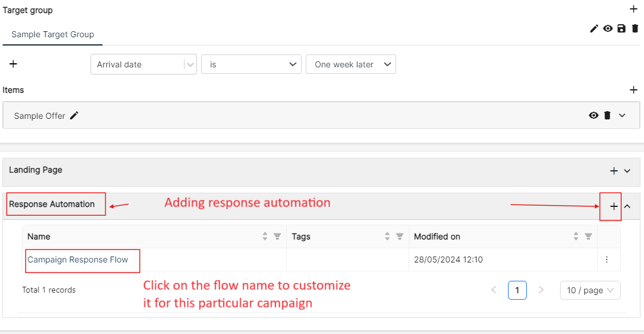The width and height of the screenshot is (644, 334).
Task: Click the Items heading
Action: click(x=13, y=90)
